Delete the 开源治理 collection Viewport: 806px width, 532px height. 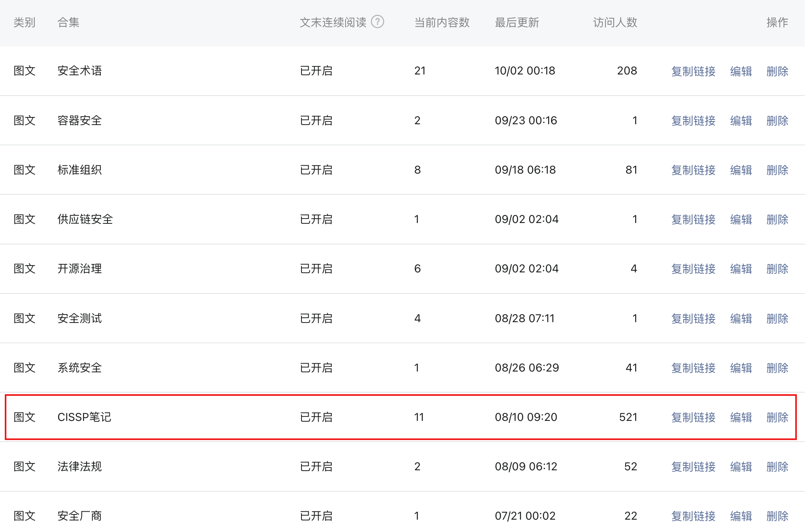click(x=777, y=269)
